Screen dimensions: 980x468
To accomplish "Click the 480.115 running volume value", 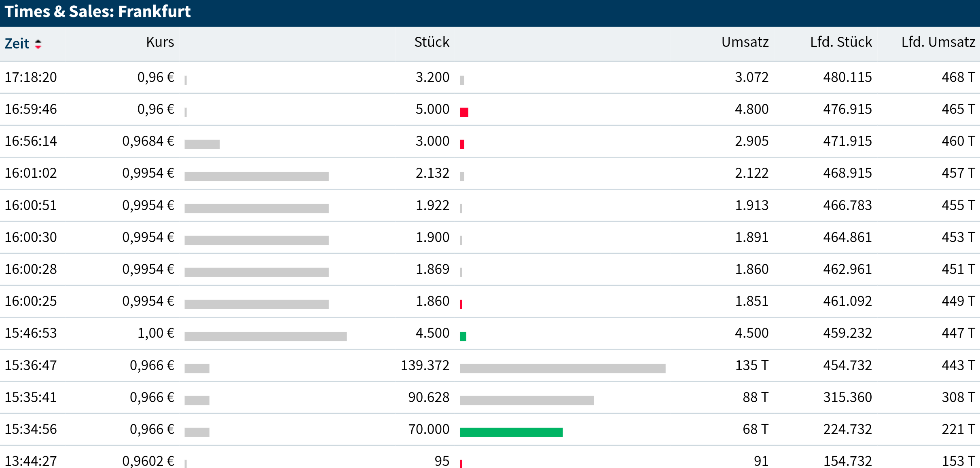I will tap(847, 77).
